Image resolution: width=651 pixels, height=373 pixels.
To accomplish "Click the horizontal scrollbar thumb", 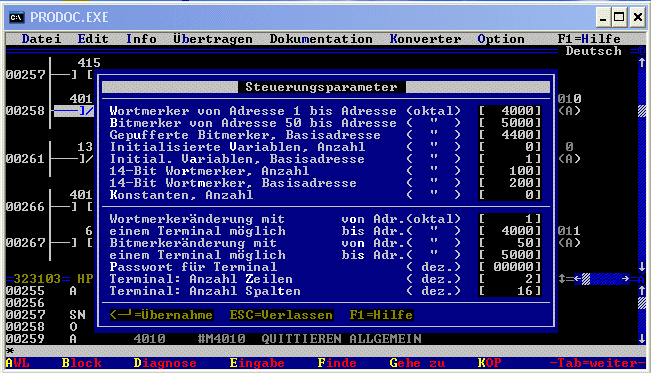I will point(586,279).
